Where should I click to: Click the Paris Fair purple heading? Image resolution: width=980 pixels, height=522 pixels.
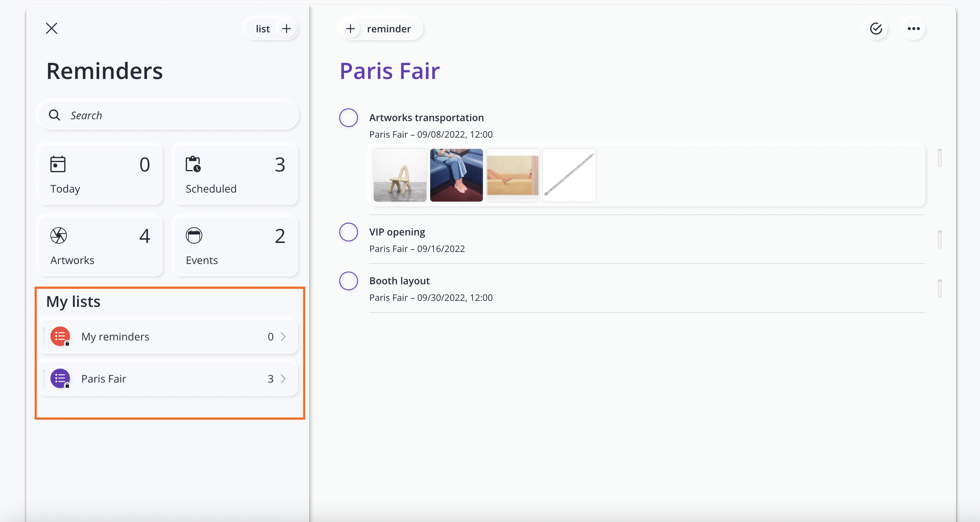point(390,71)
